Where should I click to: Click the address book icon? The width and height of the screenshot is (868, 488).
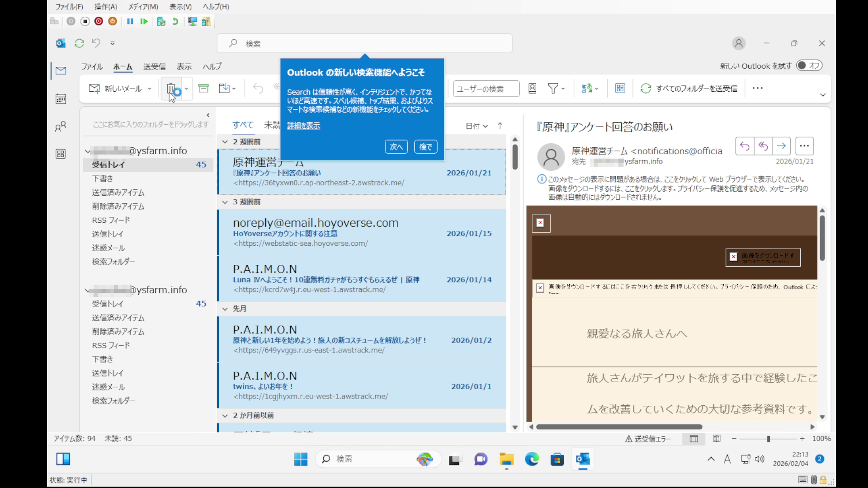coord(532,89)
